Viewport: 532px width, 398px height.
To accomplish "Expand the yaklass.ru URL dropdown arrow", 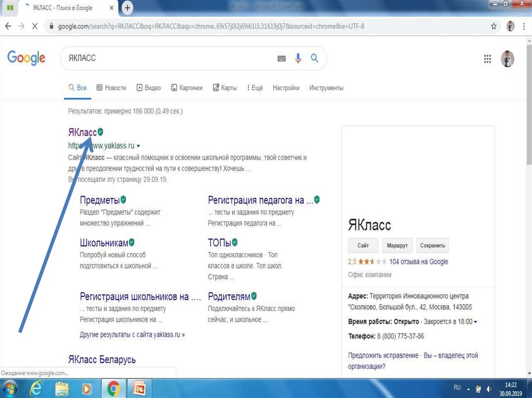I will [x=138, y=146].
